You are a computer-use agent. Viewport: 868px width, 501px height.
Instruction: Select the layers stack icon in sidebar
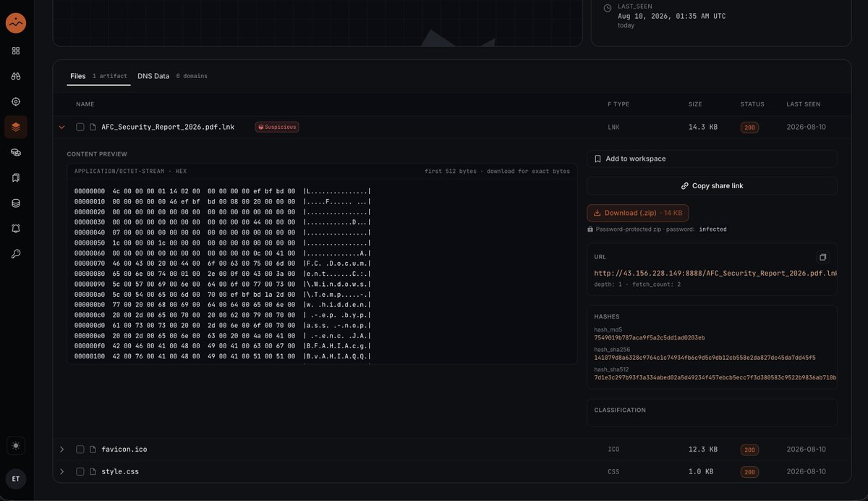(16, 127)
